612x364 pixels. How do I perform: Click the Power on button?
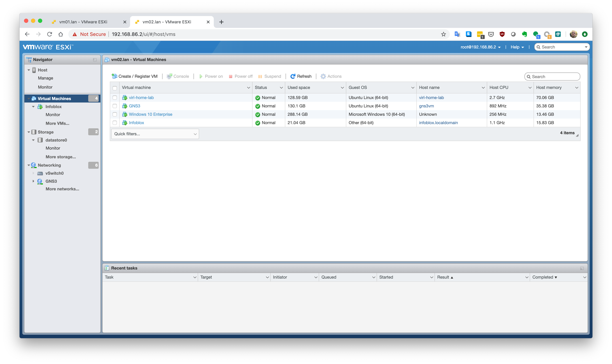(211, 76)
